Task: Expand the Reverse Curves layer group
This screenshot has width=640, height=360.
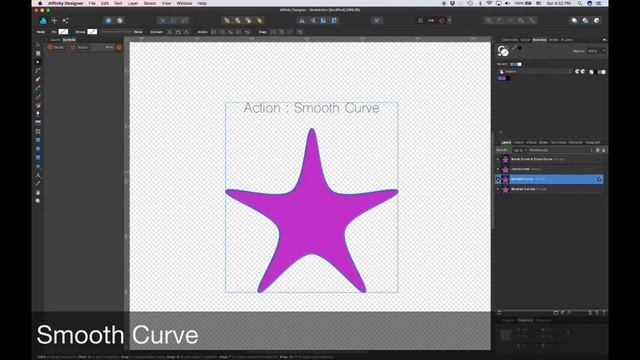Action: click(498, 189)
